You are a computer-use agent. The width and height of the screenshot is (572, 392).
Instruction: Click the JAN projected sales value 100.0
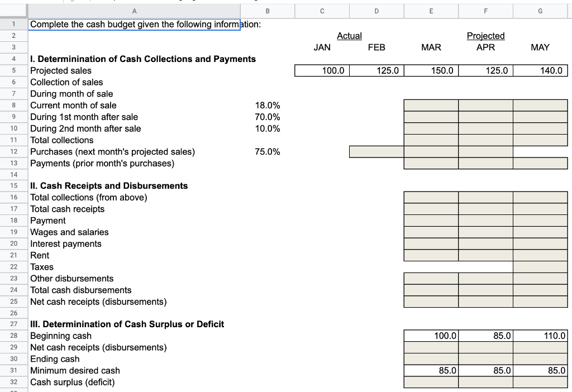[322, 70]
